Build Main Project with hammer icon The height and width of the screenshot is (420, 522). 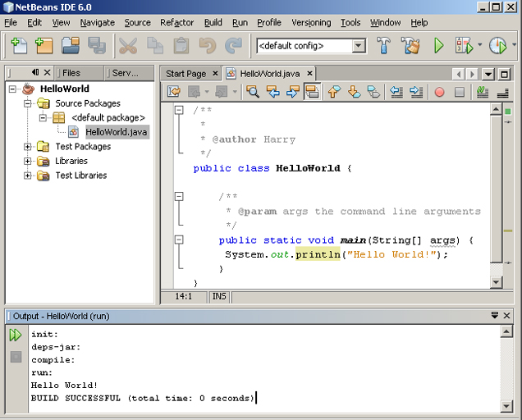[383, 46]
